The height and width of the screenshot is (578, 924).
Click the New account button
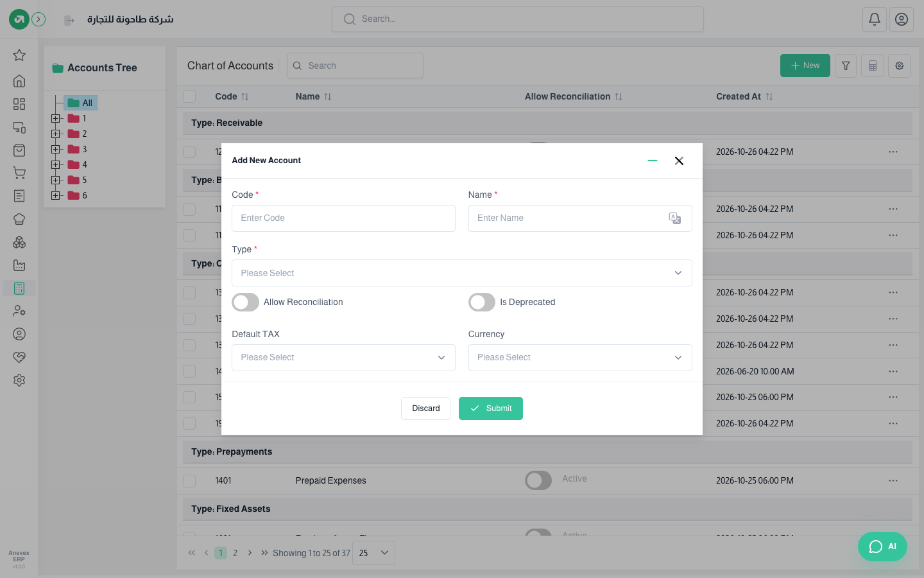pos(805,66)
